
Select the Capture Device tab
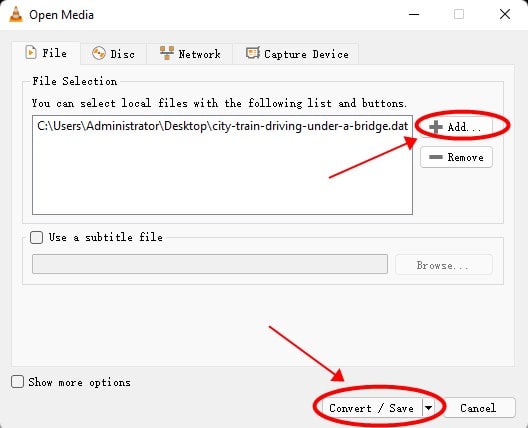(296, 54)
